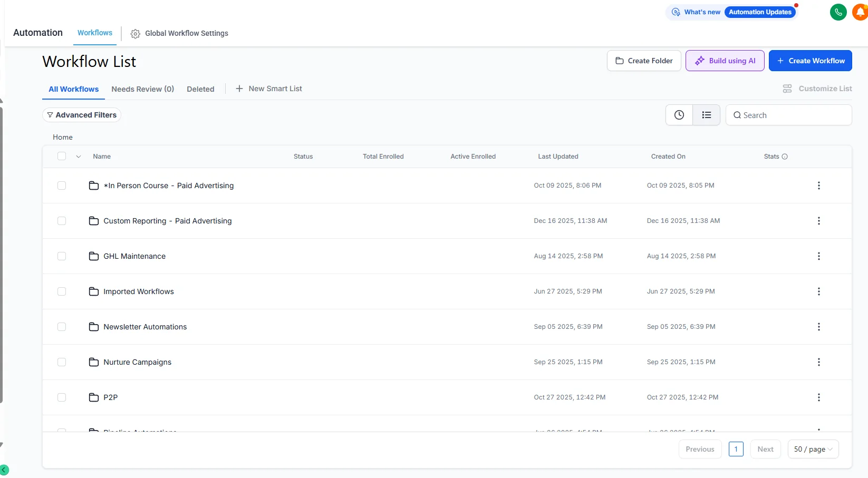Select the All Workflows tab

tap(74, 89)
